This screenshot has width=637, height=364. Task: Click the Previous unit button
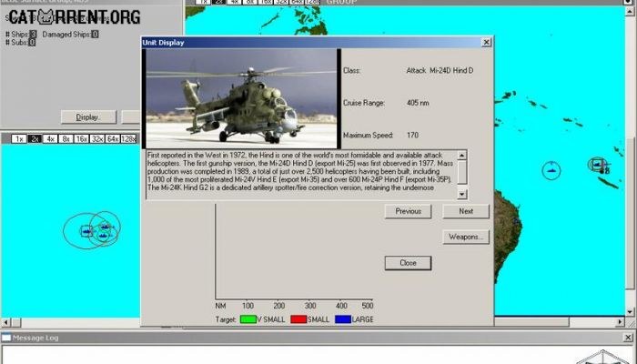pos(408,211)
